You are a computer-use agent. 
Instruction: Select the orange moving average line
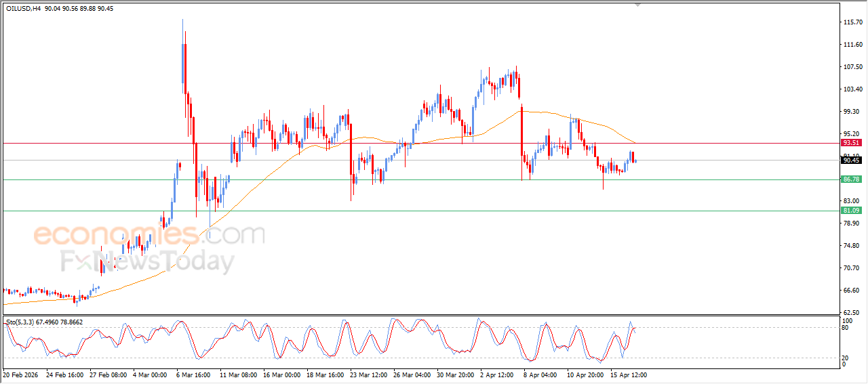(271, 171)
